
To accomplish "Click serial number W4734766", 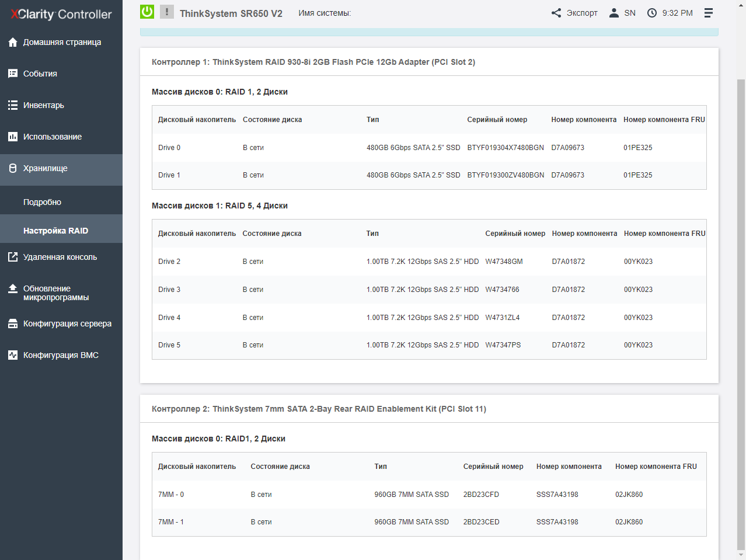I will coord(503,290).
